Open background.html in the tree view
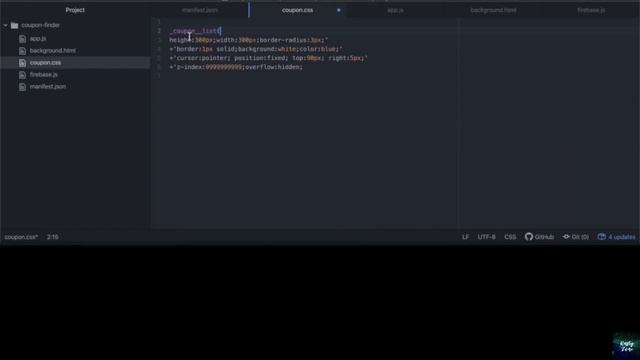The image size is (640, 360). (x=53, y=51)
